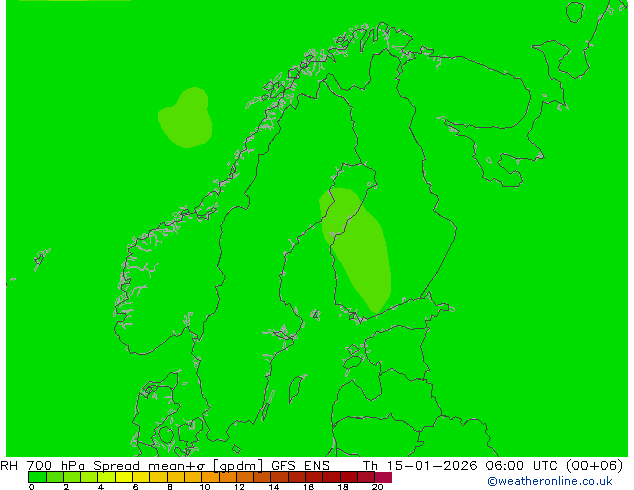Click the light-green patch over the Norwegian Sea

(x=186, y=118)
